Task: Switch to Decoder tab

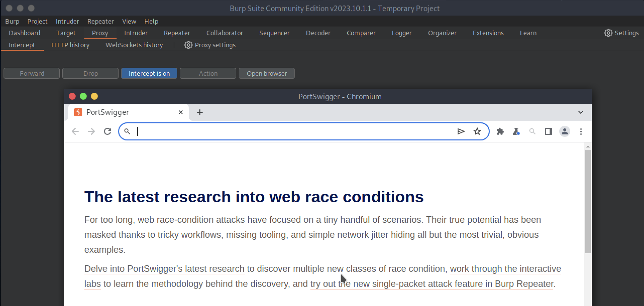Action: click(x=318, y=33)
